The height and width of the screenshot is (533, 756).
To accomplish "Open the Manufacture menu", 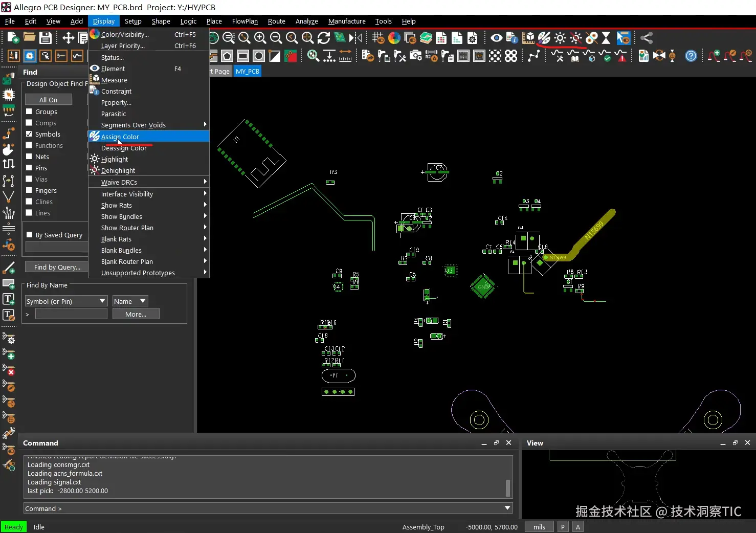I will pyautogui.click(x=347, y=21).
